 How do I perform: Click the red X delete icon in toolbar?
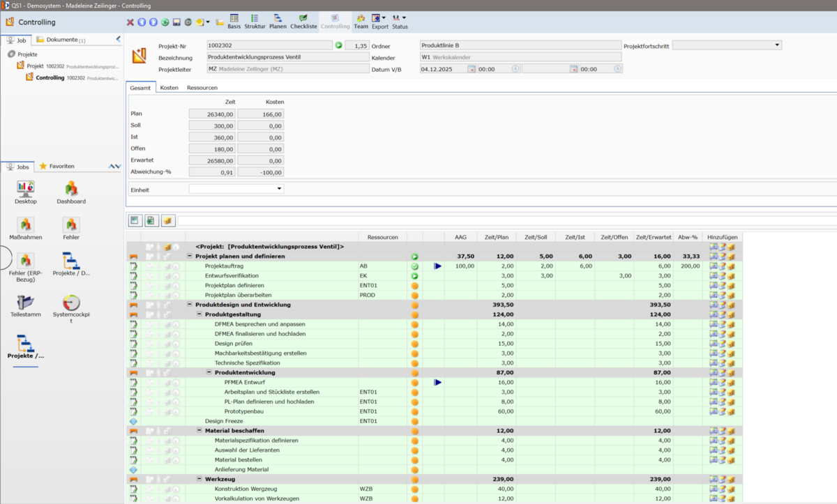130,22
